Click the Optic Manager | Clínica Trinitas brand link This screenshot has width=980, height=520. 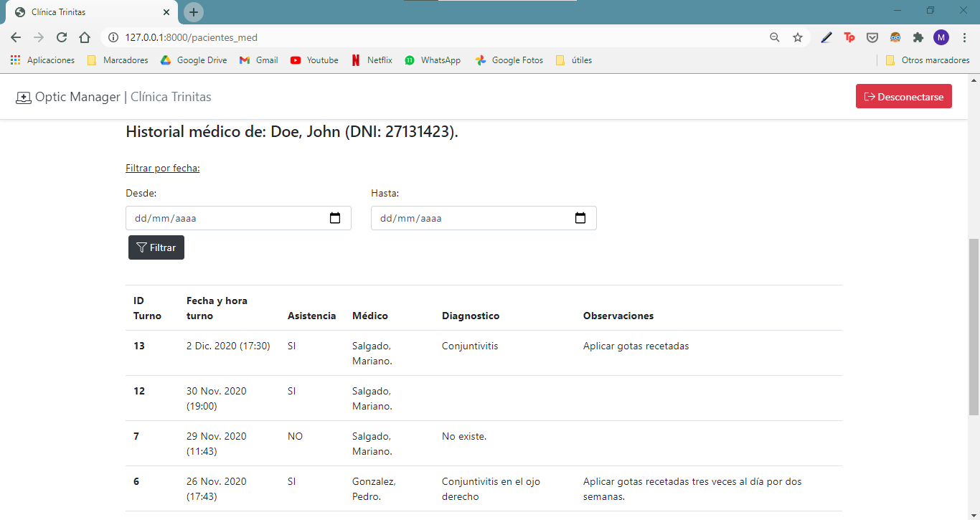pyautogui.click(x=113, y=97)
